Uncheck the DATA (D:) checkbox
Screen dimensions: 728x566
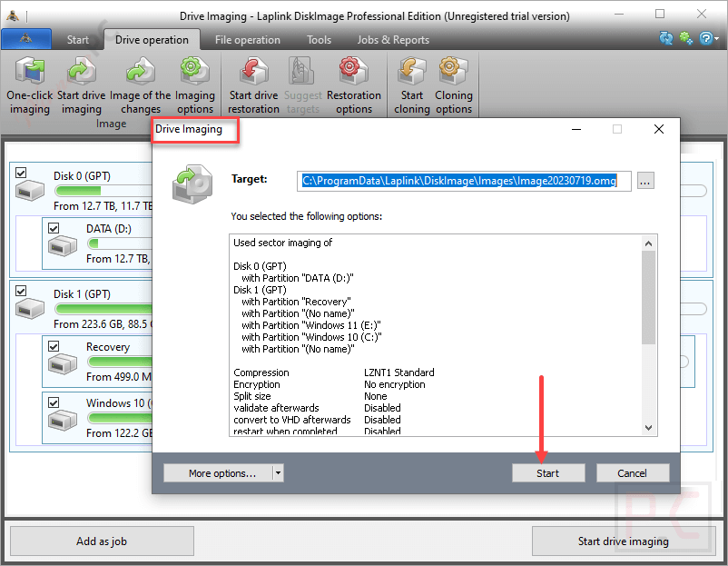(54, 228)
